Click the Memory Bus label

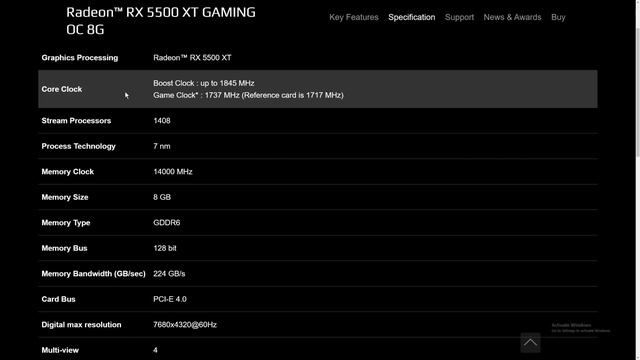[x=64, y=248]
